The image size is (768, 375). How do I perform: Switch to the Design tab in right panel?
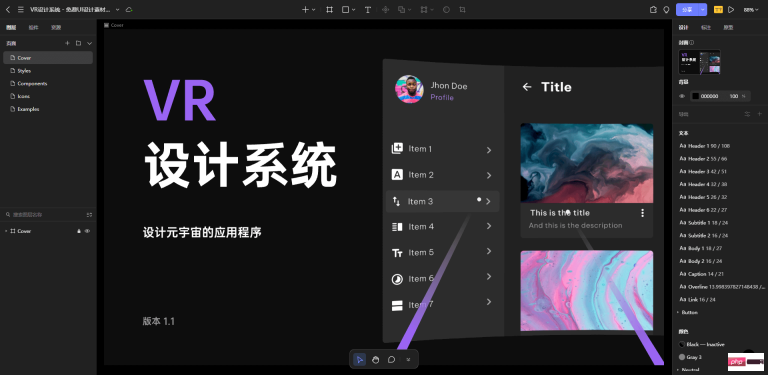coord(683,27)
